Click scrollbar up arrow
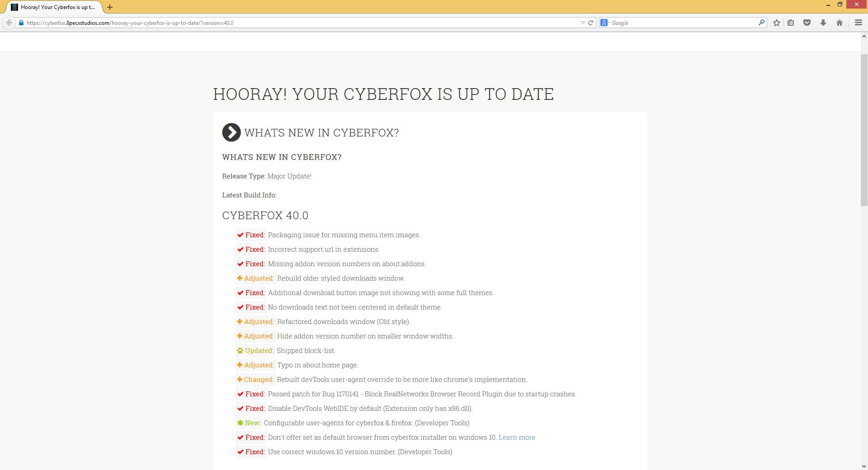Screen dimensions: 868x470 click(864, 36)
